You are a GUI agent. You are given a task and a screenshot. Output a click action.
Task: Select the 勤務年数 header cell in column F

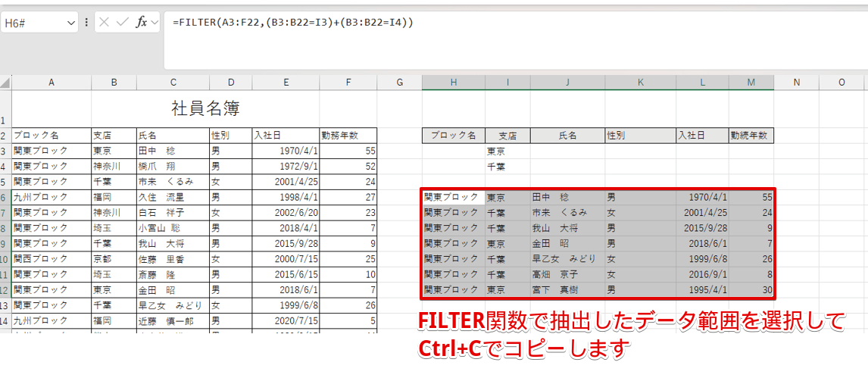(348, 136)
